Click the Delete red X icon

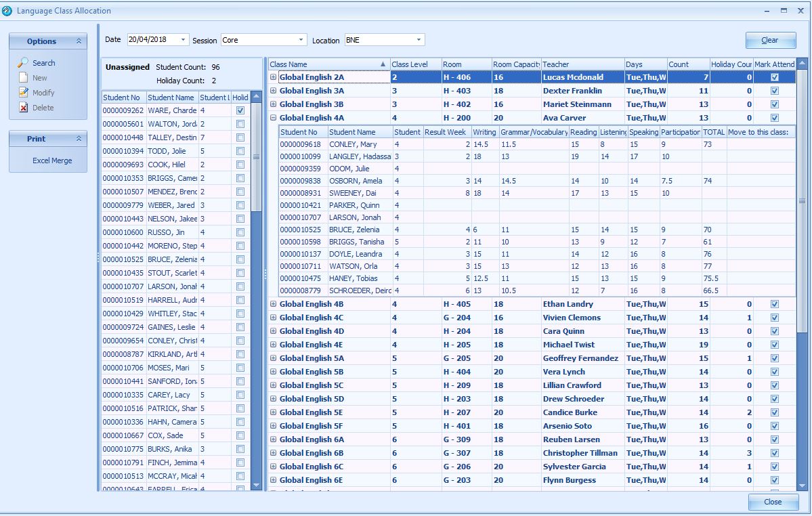23,108
